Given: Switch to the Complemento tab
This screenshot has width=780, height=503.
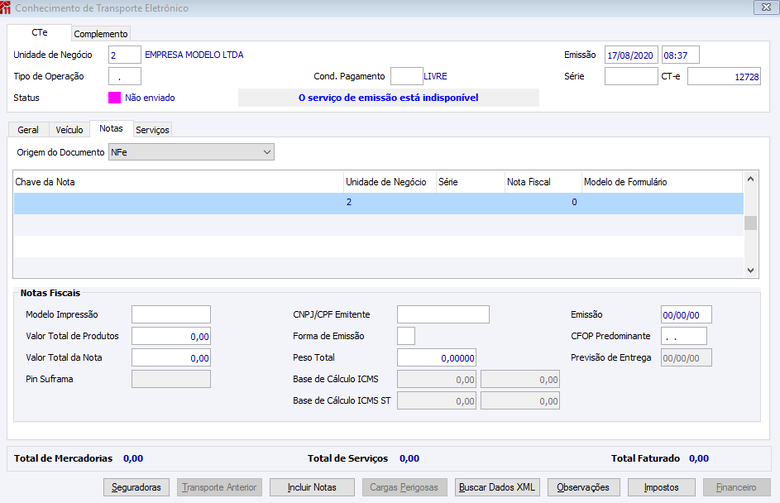Looking at the screenshot, I should tap(101, 34).
